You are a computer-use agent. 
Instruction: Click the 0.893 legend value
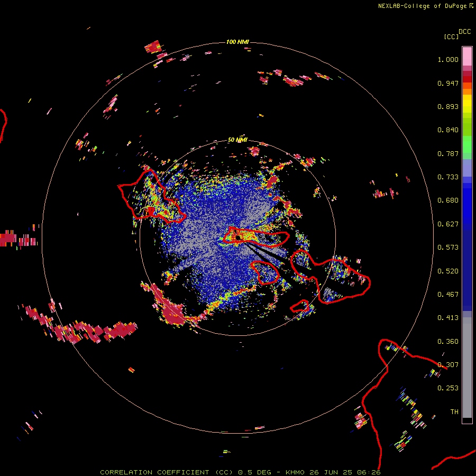(448, 106)
